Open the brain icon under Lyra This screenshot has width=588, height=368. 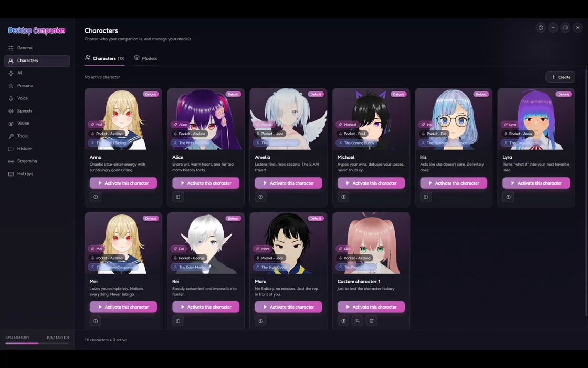point(508,197)
